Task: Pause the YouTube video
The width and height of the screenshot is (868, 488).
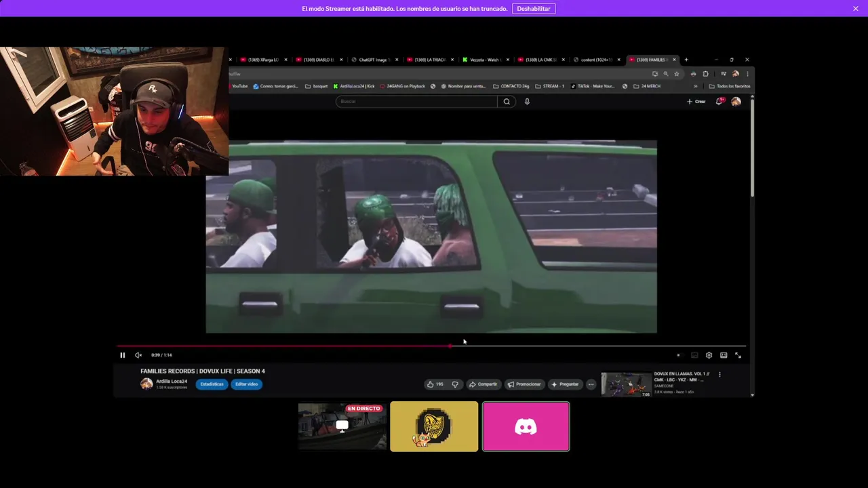Action: [122, 355]
